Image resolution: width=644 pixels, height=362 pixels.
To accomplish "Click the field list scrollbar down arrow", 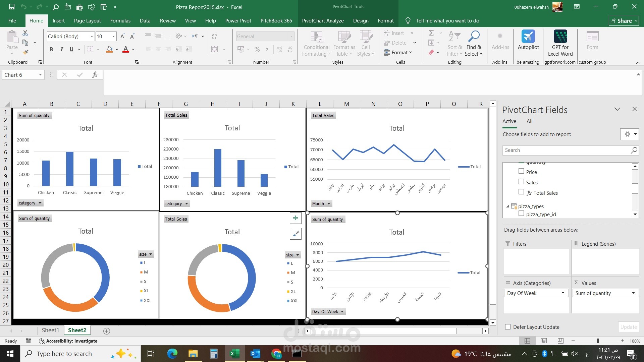I will [635, 214].
